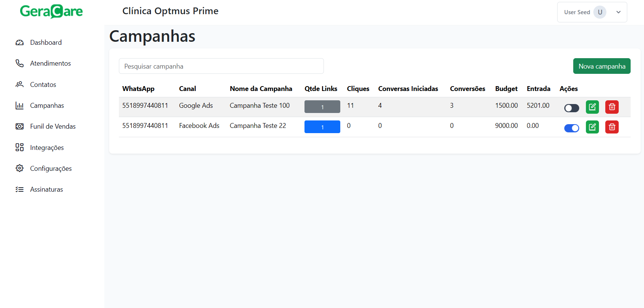The width and height of the screenshot is (644, 308).
Task: Click the Atendimentos phone icon
Action: (20, 63)
